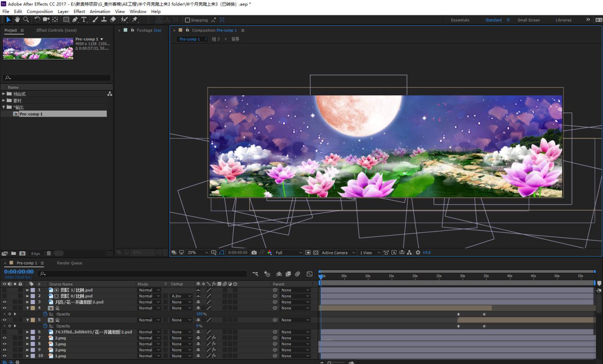603x364 pixels.
Task: Select the Roto Brush tool
Action: click(124, 20)
